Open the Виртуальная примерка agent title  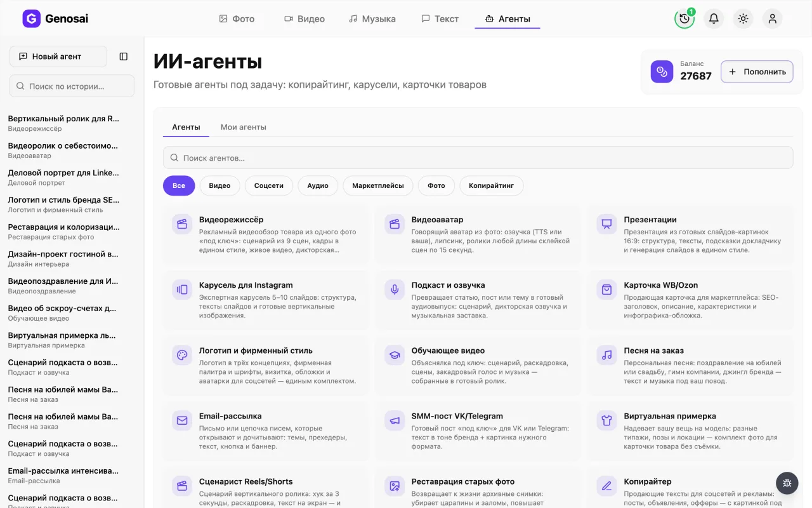coord(670,416)
